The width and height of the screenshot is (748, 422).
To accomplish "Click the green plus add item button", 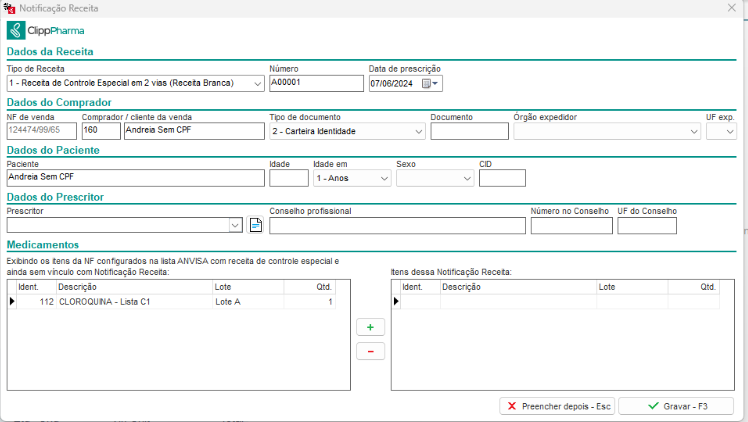I will point(370,327).
